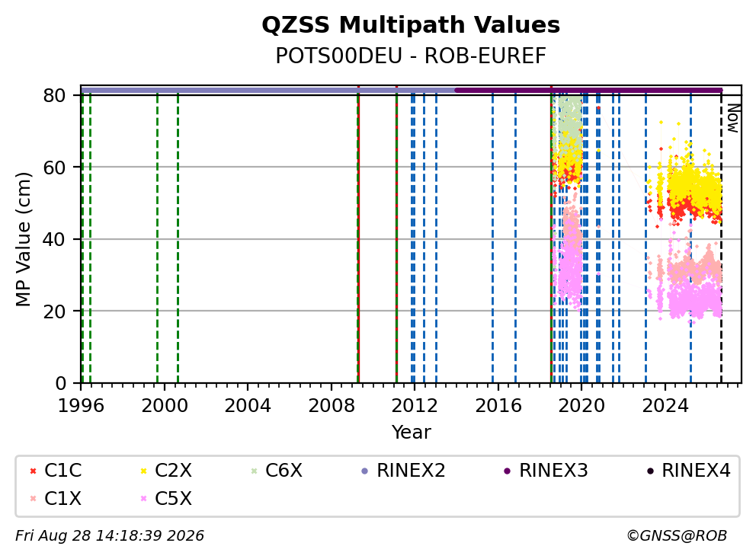756x559 pixels.
Task: Select the RINEX3 legend label
Action: pos(553,471)
